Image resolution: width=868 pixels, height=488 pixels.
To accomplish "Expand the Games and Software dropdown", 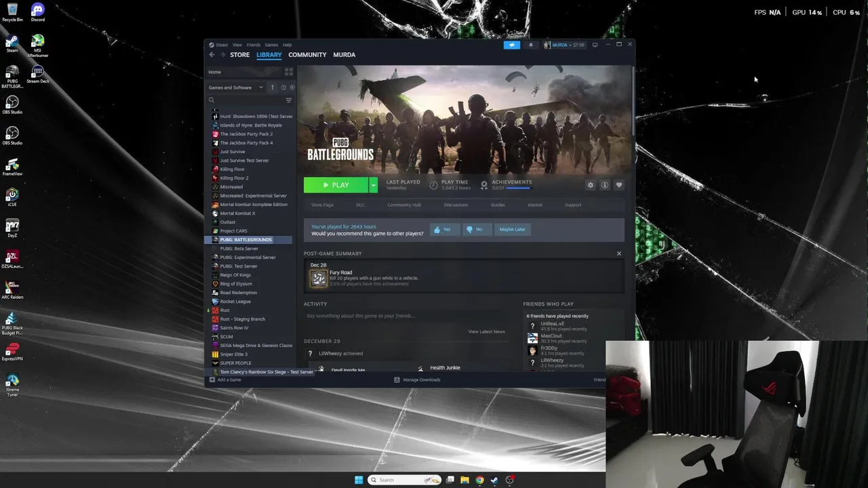I will tap(236, 87).
